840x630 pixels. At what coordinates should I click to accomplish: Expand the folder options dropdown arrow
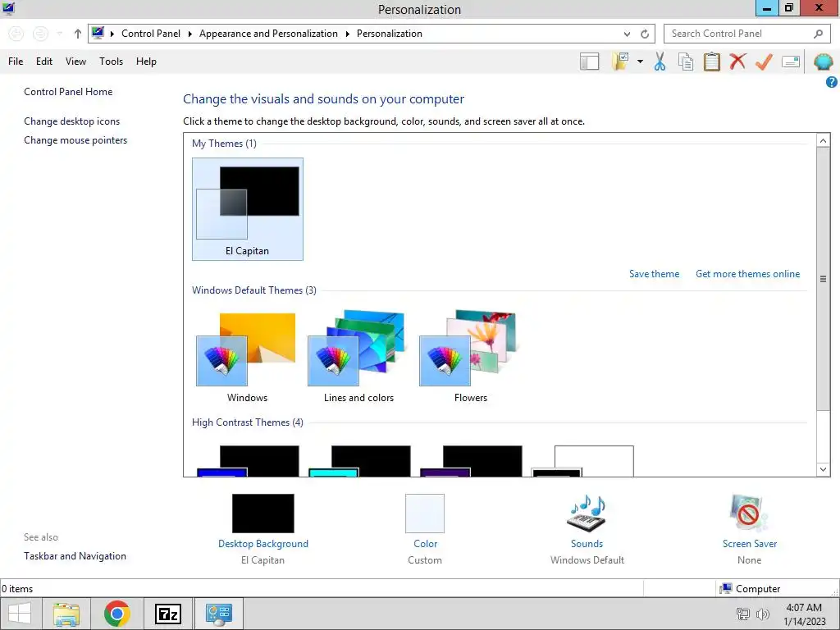point(640,62)
